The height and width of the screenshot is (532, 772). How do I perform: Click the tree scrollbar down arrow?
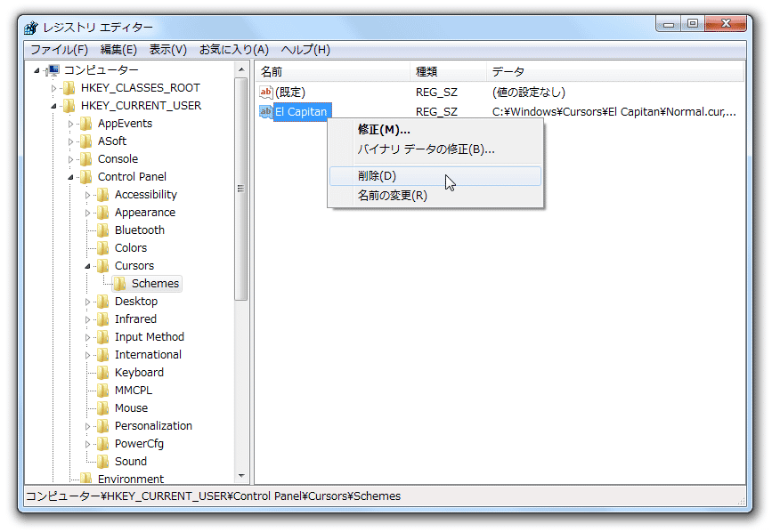[x=241, y=476]
